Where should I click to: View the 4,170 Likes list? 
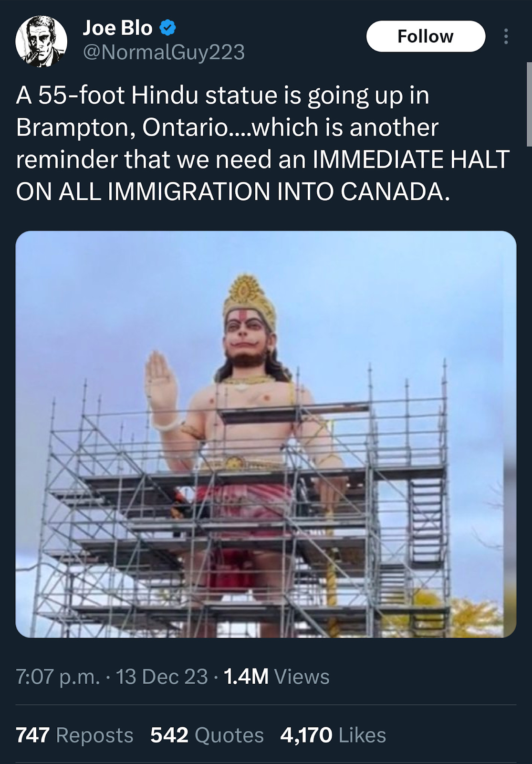coord(333,735)
